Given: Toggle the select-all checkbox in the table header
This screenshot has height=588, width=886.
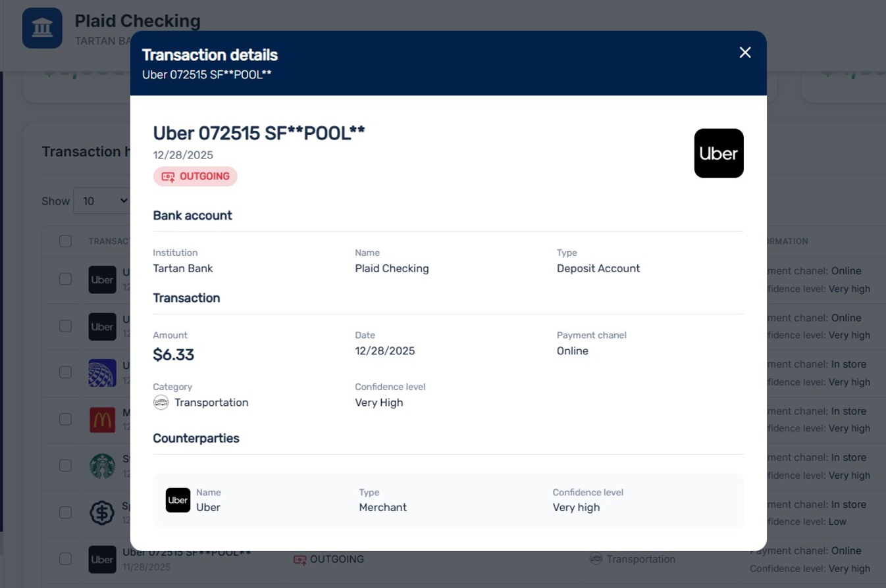Looking at the screenshot, I should click(x=65, y=241).
